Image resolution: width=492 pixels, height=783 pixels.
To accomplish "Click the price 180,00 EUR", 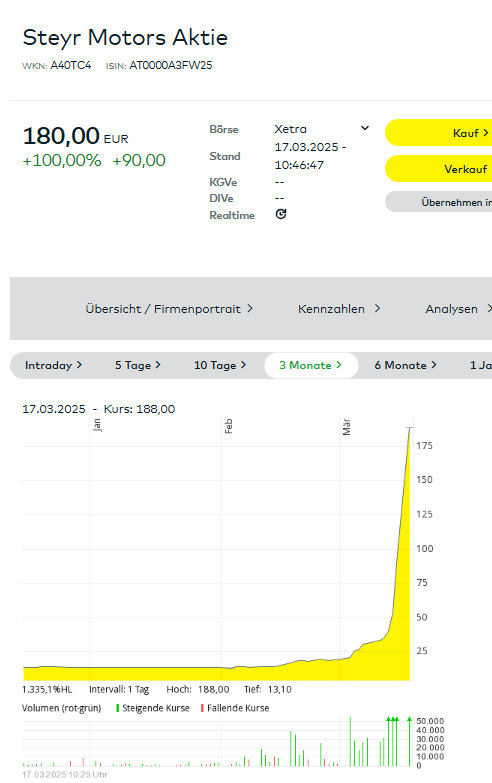I will (x=75, y=136).
